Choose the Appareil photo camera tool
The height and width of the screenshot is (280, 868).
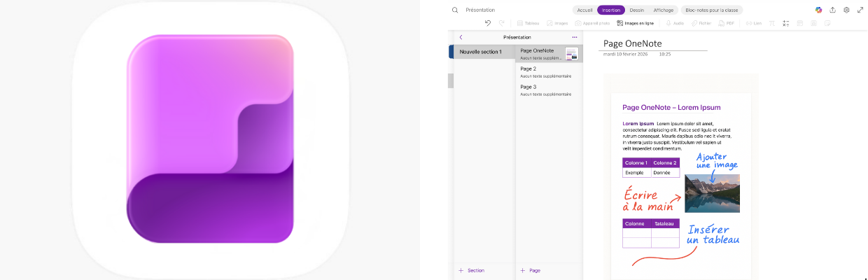click(591, 23)
